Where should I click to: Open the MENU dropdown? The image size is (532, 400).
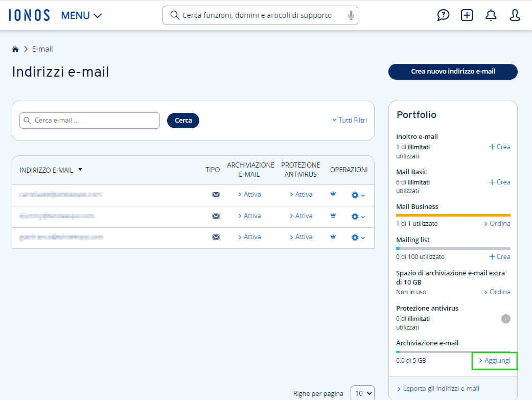click(x=81, y=16)
